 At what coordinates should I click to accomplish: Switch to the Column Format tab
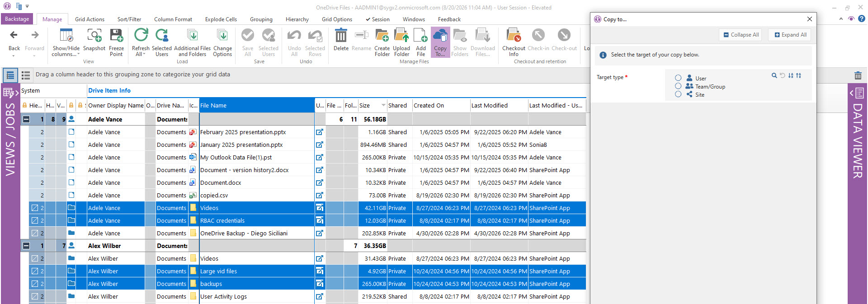(x=173, y=19)
